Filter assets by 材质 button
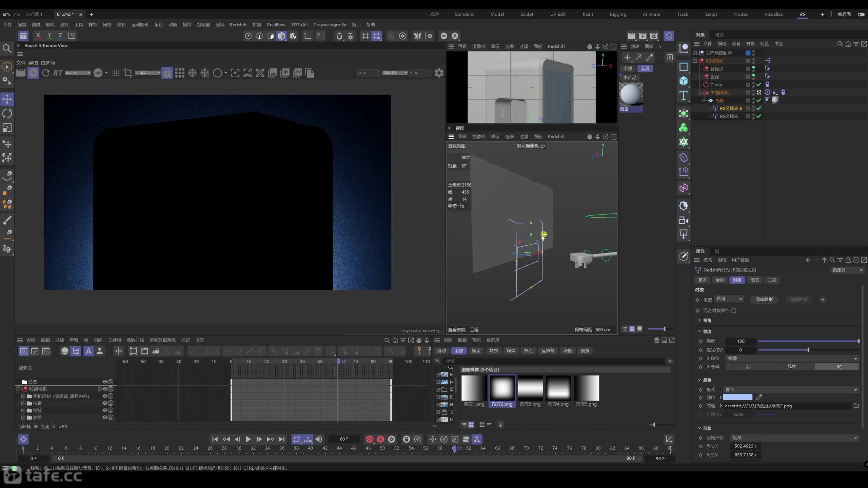 [x=493, y=351]
